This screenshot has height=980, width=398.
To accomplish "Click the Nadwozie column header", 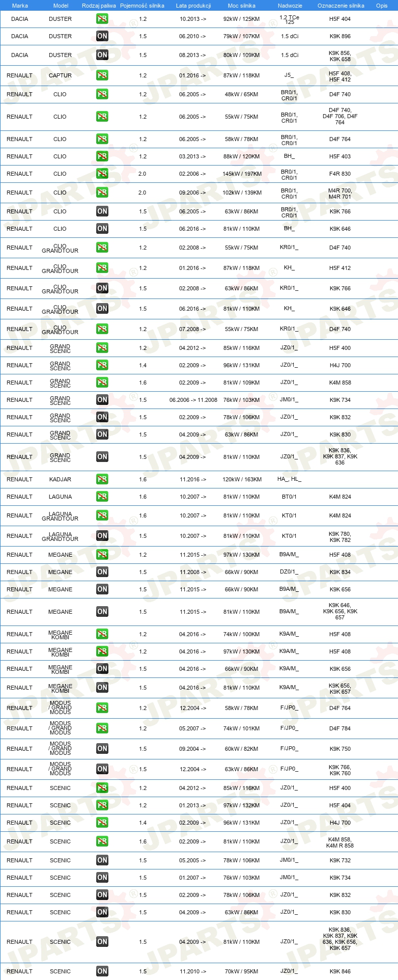I will [x=290, y=6].
